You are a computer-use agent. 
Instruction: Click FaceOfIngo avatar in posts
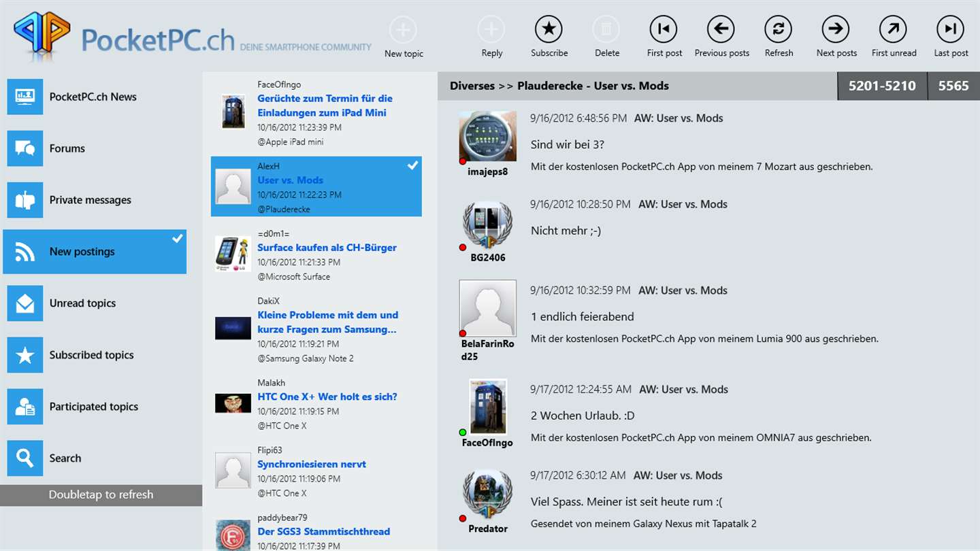pos(487,407)
